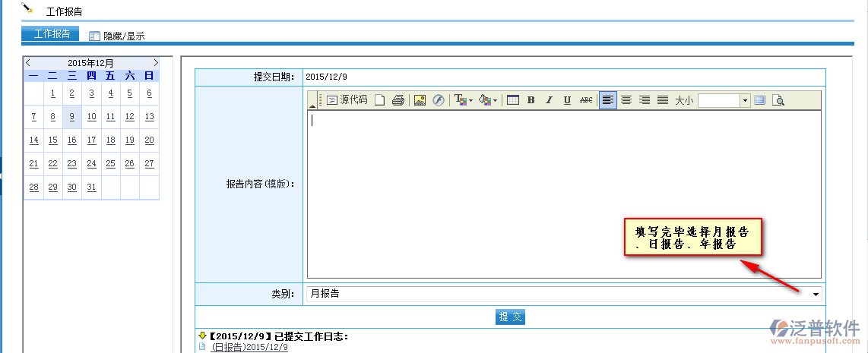
Task: Toggle underline formatting
Action: (568, 100)
